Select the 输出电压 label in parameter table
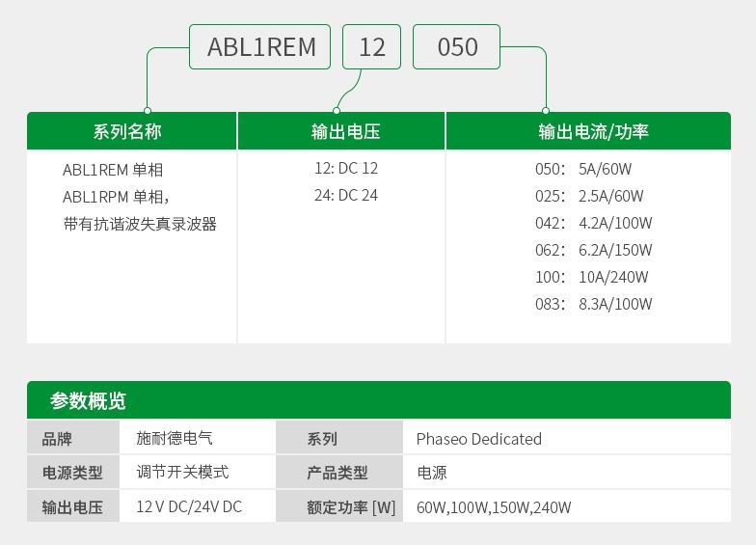Screen dimensions: 756x545 (x=73, y=505)
